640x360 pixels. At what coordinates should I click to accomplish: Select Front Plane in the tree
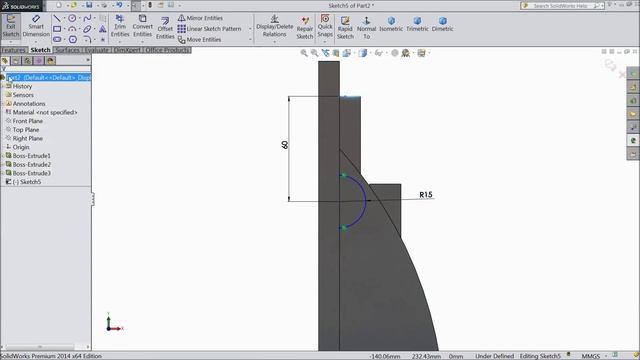click(24, 121)
